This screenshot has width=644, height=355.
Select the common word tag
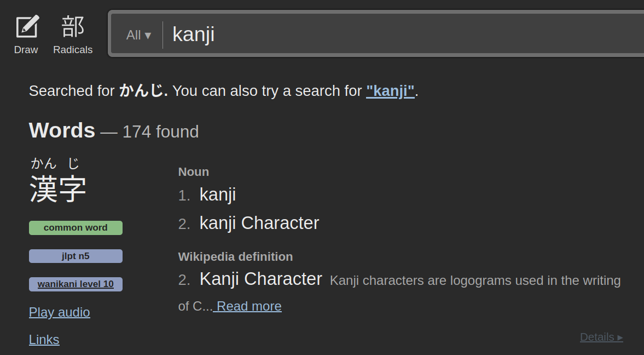tap(76, 228)
